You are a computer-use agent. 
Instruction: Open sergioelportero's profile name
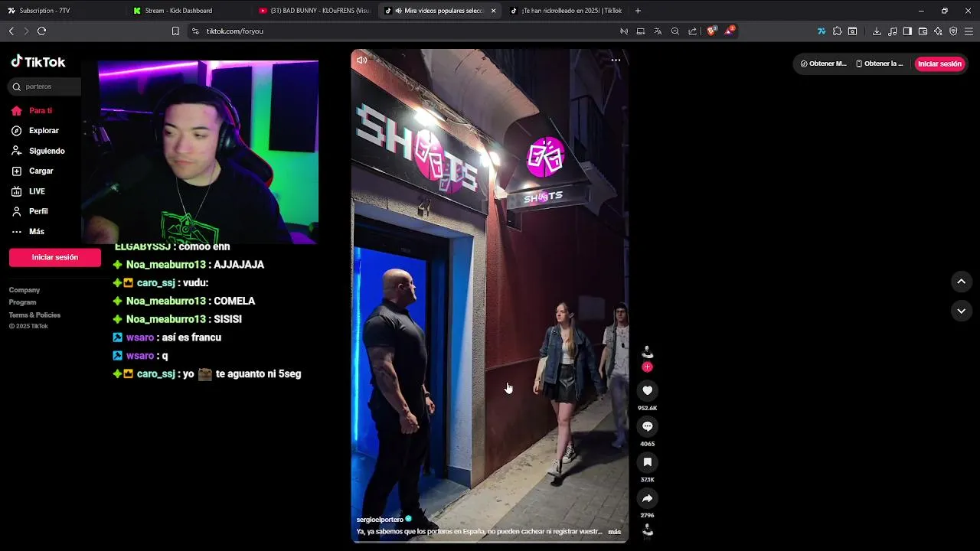coord(380,520)
